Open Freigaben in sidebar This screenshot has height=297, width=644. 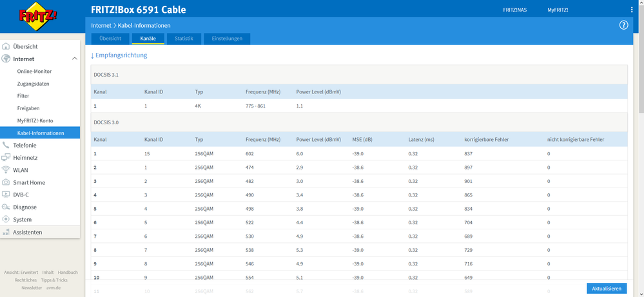(28, 108)
